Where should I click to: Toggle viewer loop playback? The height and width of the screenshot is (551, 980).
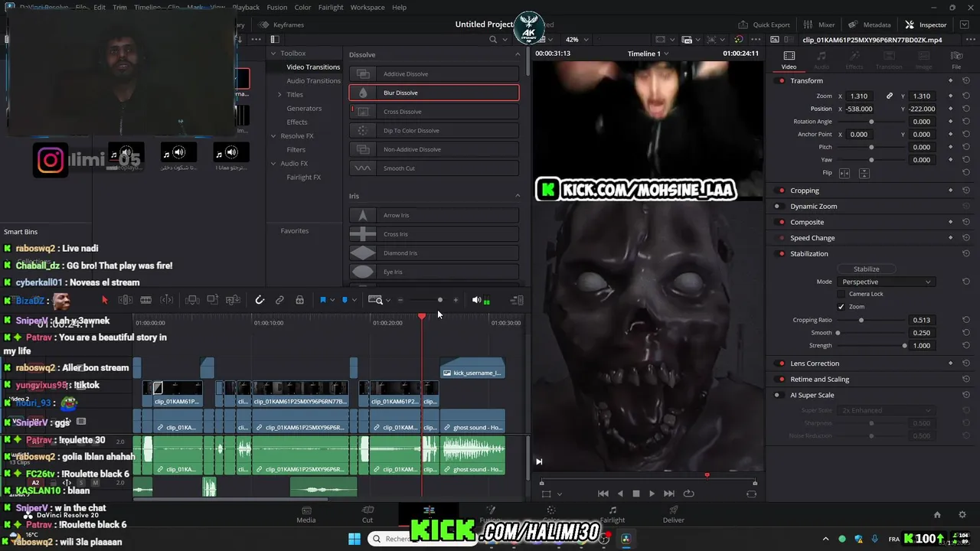pyautogui.click(x=688, y=494)
